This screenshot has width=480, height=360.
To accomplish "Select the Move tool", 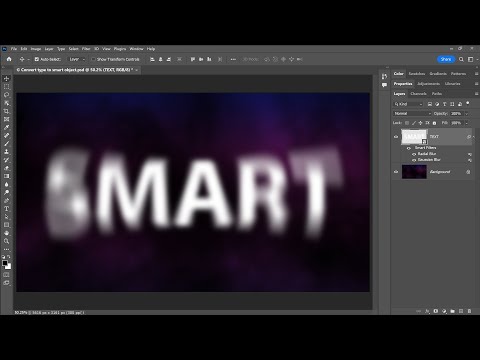I will tap(6, 79).
